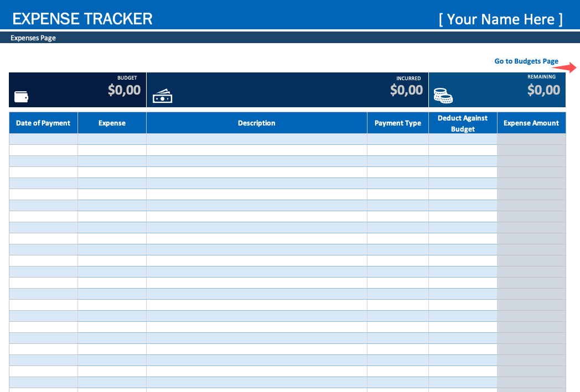Select the Deduct Against Budget header
580x392 pixels.
click(463, 123)
